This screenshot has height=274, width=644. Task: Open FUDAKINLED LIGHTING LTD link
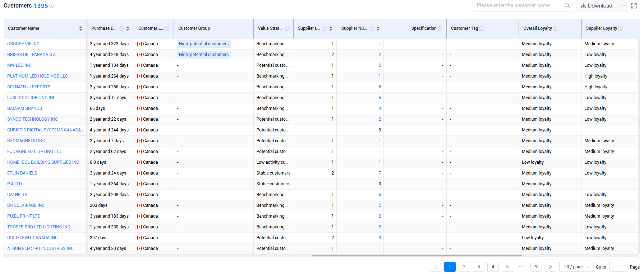coord(34,152)
